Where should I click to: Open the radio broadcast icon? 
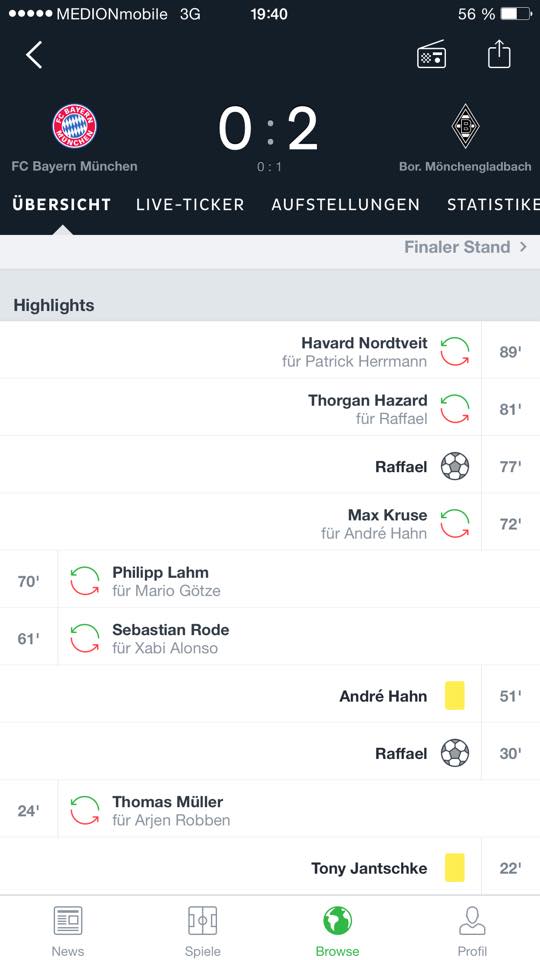click(x=431, y=54)
